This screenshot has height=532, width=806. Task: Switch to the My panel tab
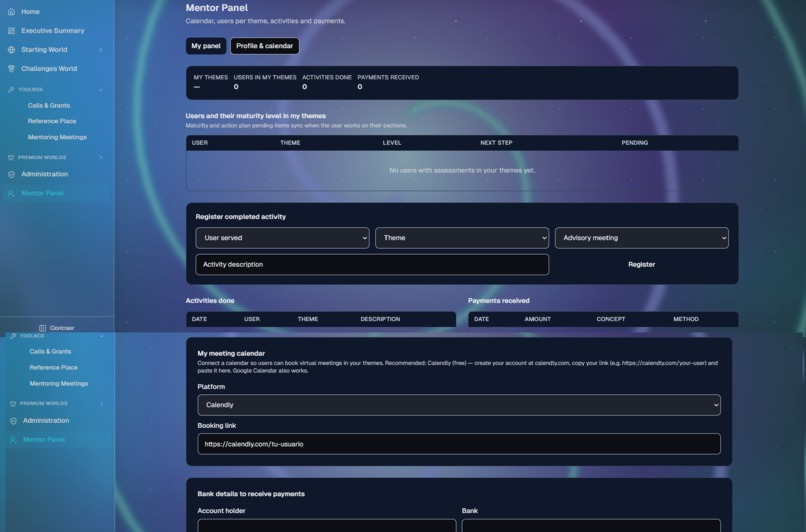206,46
